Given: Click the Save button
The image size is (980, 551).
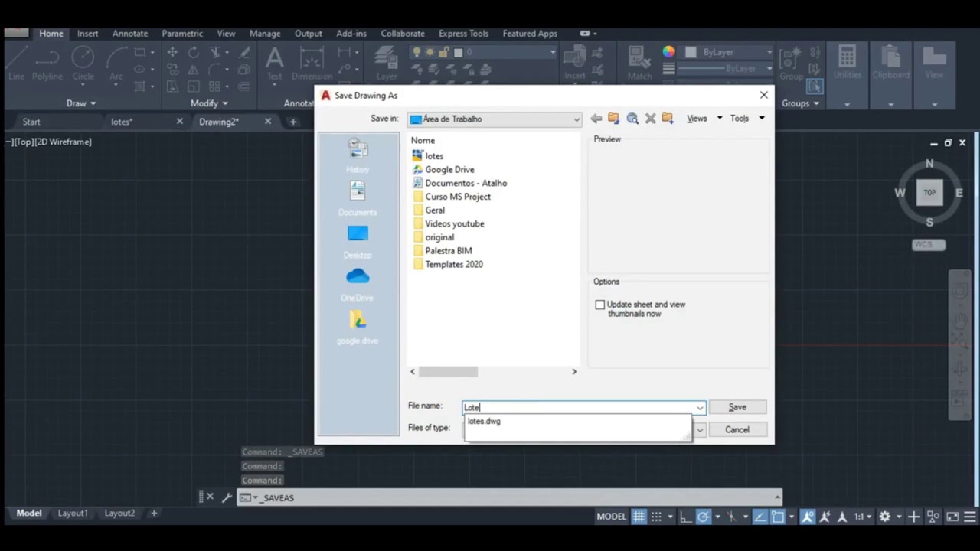Looking at the screenshot, I should pyautogui.click(x=737, y=407).
